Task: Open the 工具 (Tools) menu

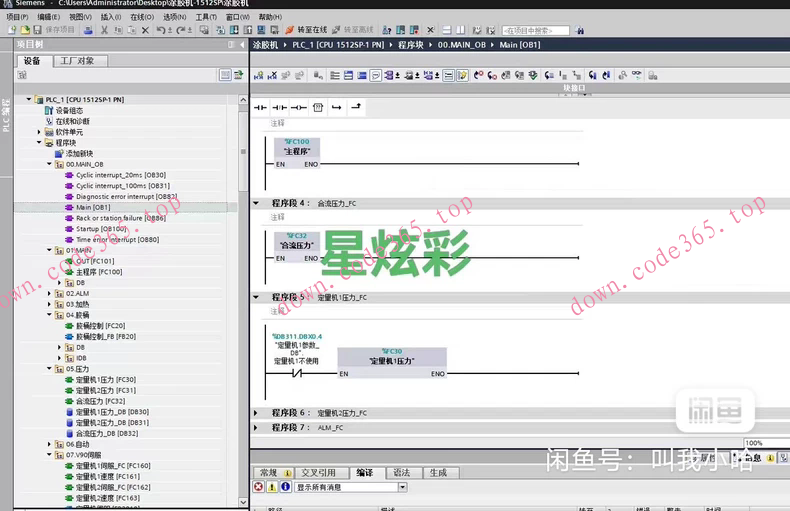Action: [206, 17]
